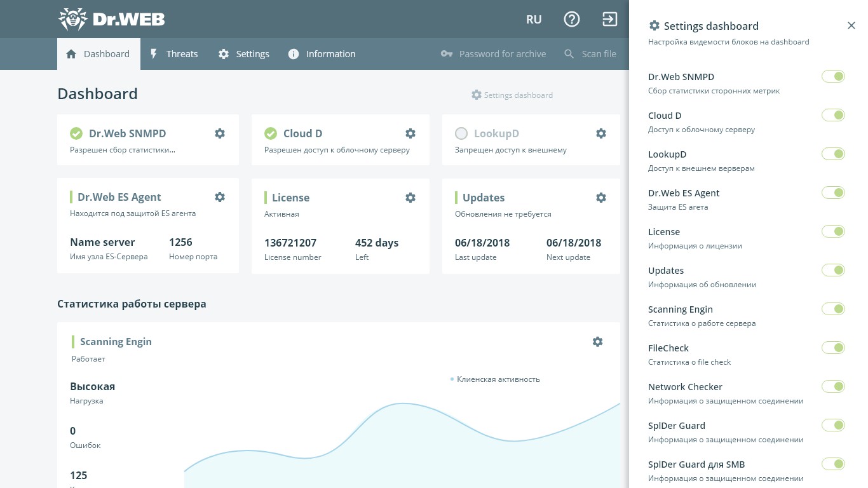This screenshot has height=488, width=868.
Task: Click the info circle icon by Information
Action: click(x=294, y=54)
